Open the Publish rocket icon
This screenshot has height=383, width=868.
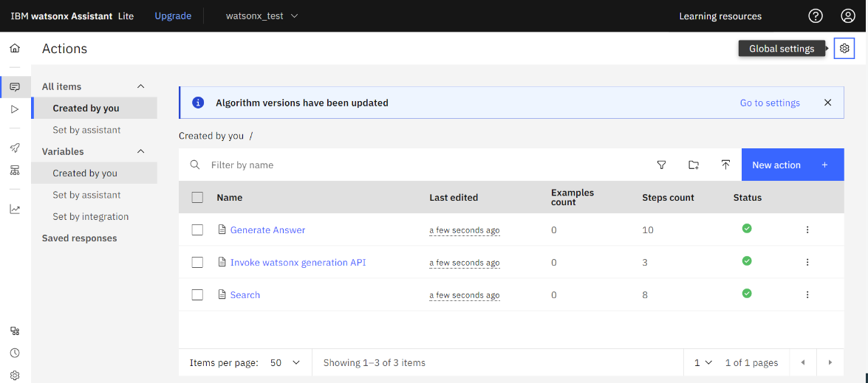[15, 148]
